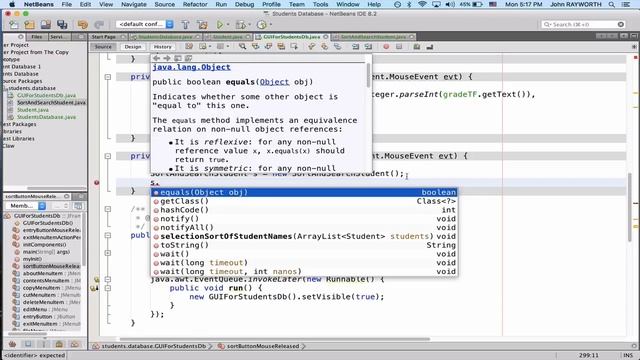
Task: Switch to the Files panel tab
Action: click(37, 37)
